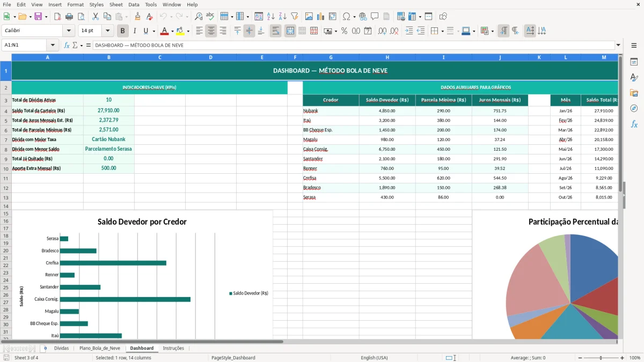
Task: Toggle Italic formatting
Action: 134,31
